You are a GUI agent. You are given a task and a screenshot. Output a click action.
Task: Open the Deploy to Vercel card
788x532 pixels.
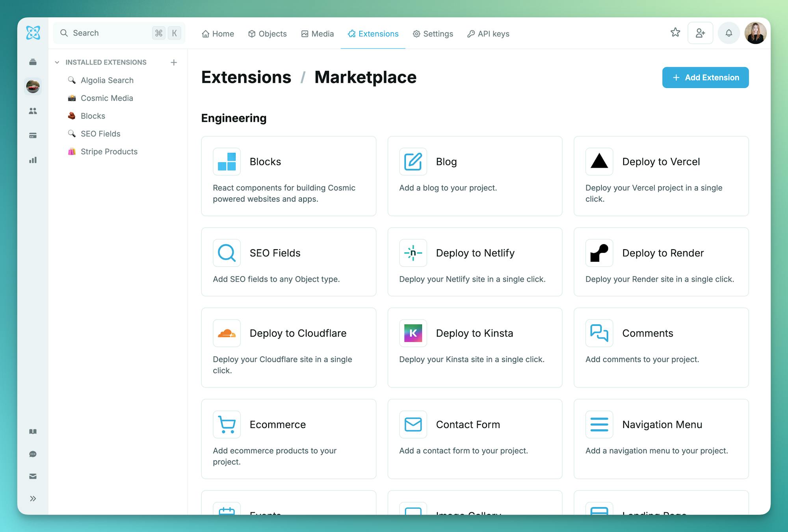(x=661, y=176)
